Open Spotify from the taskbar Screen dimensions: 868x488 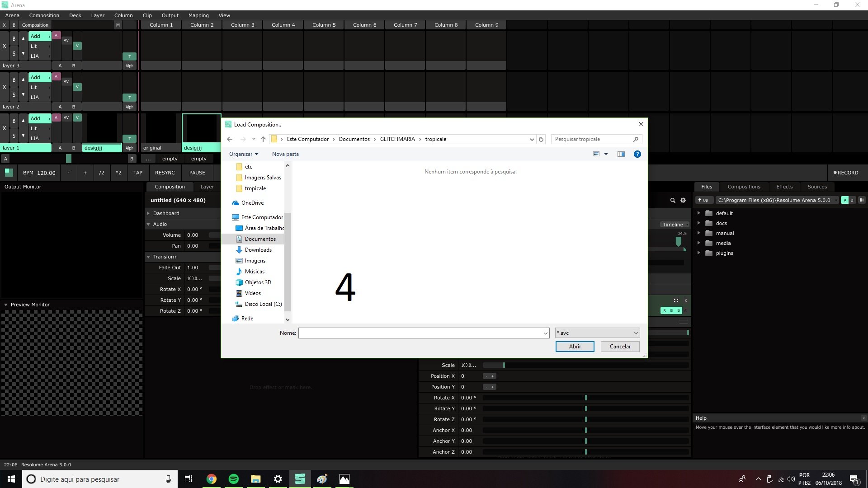point(234,479)
